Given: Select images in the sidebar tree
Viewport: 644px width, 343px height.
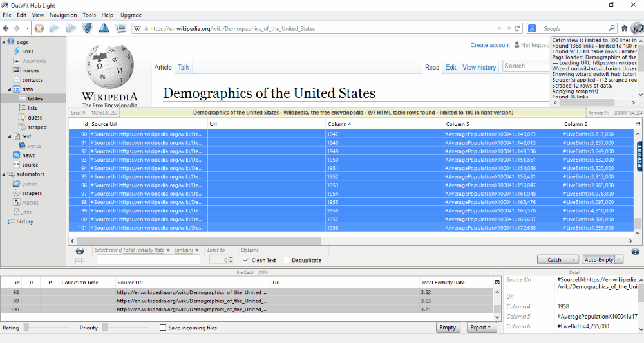Looking at the screenshot, I should click(30, 70).
